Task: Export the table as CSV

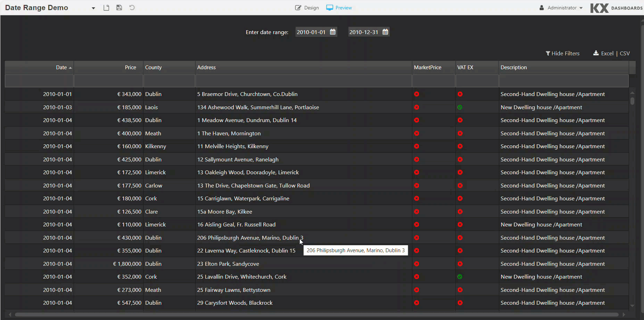Action: (625, 54)
